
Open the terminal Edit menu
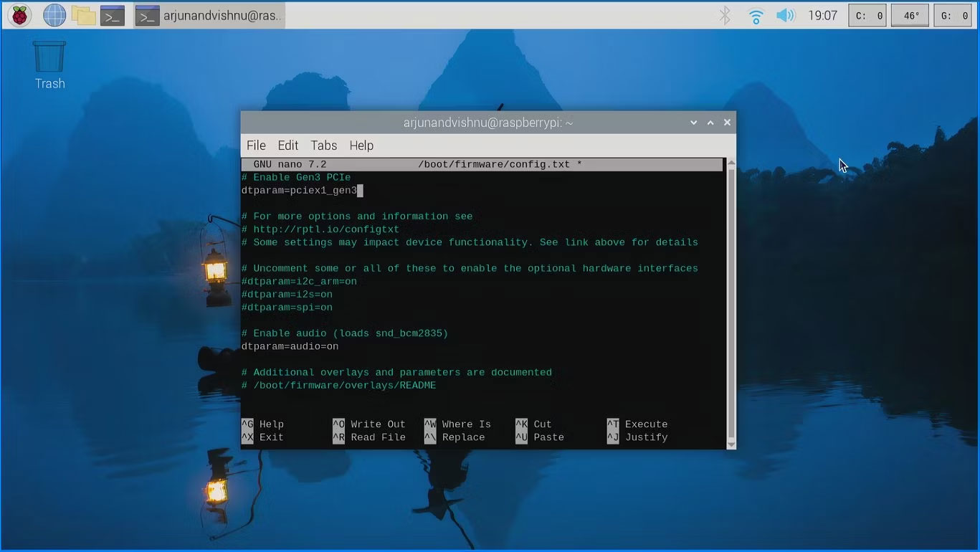[x=287, y=146]
